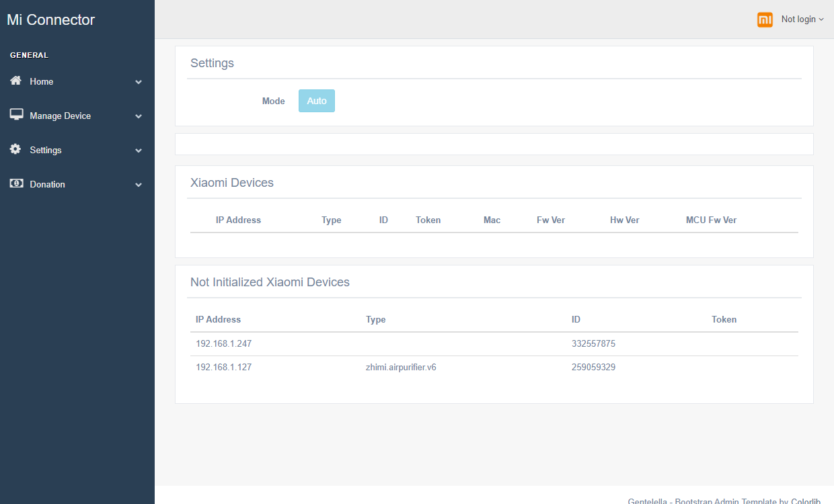This screenshot has height=504, width=834.
Task: Click the Mi Connector title link
Action: [x=51, y=20]
